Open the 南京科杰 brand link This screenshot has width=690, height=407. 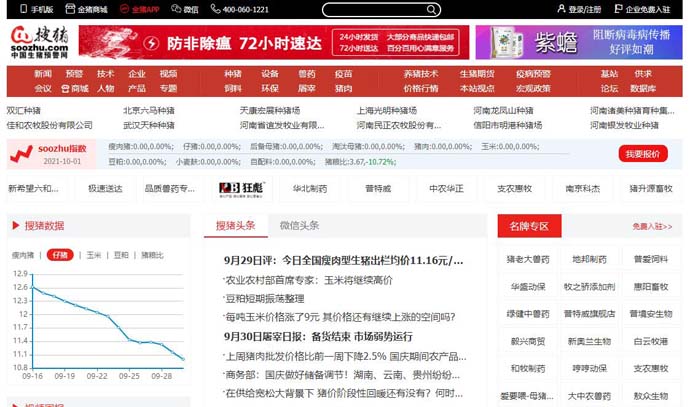[x=583, y=189]
